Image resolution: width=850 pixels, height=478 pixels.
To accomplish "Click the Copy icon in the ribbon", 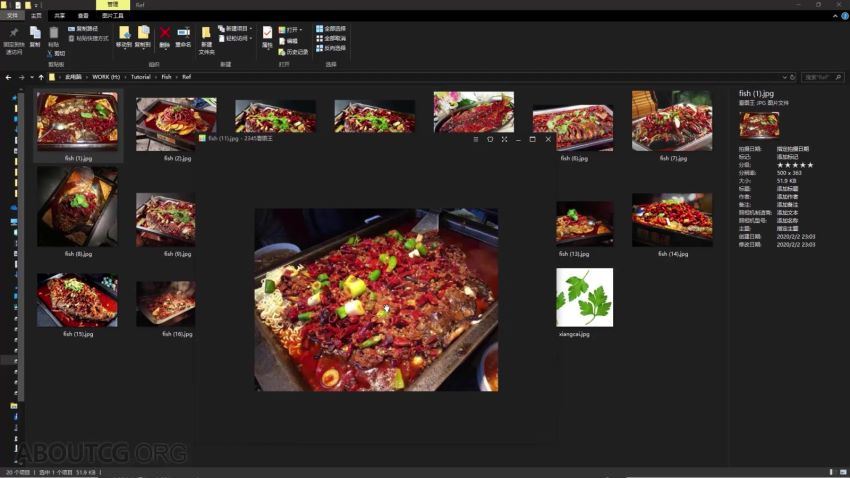I will coord(35,33).
